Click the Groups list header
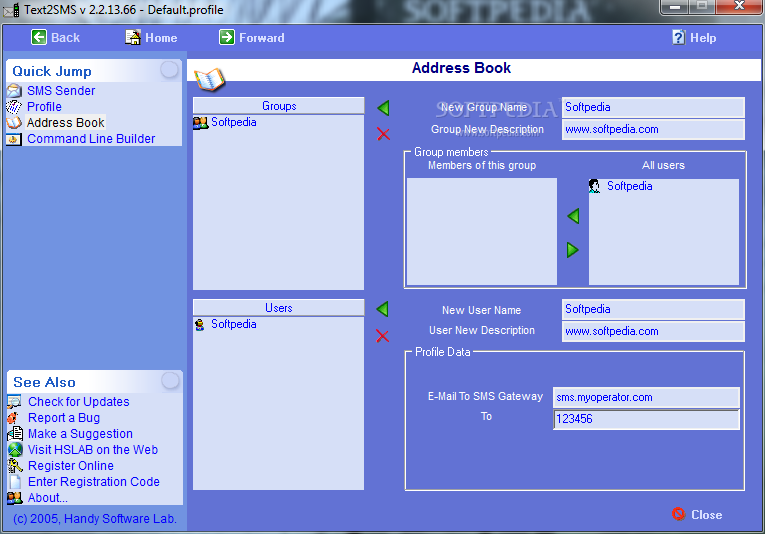Image resolution: width=765 pixels, height=534 pixels. pyautogui.click(x=279, y=106)
